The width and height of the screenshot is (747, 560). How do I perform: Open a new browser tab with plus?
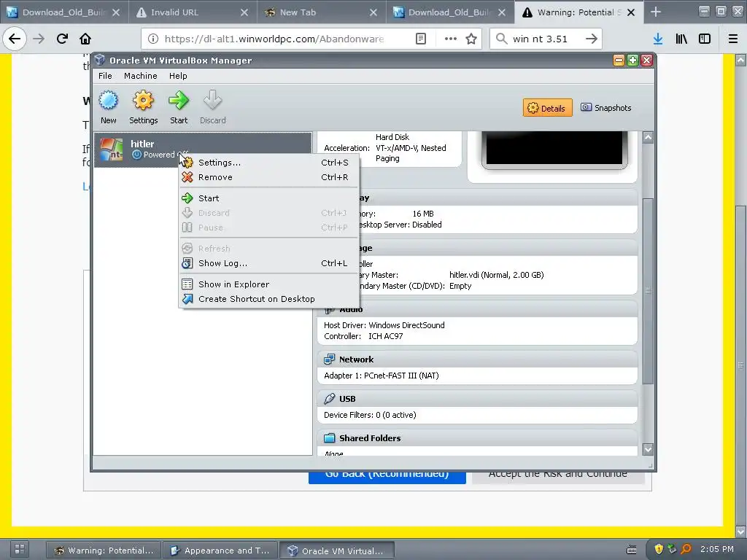656,12
